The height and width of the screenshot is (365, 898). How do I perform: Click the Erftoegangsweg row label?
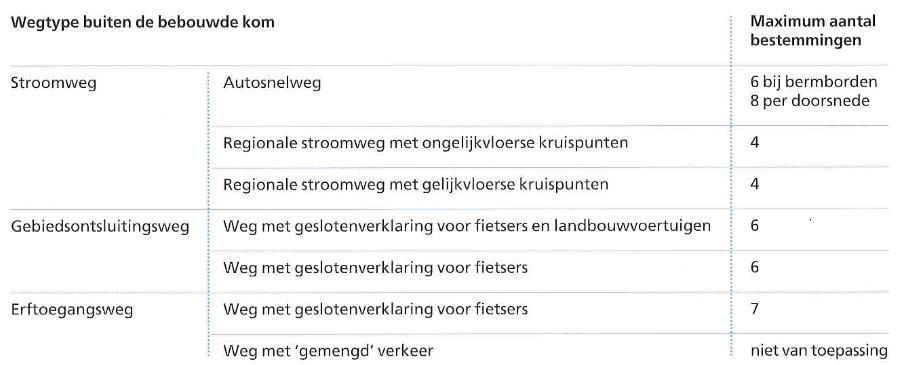click(x=72, y=310)
